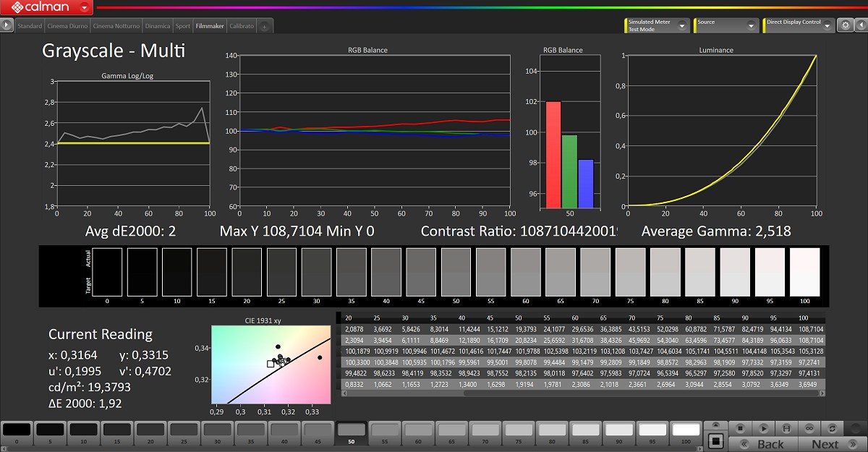Image resolution: width=868 pixels, height=452 pixels.
Task: Switch to the Standard tab
Action: pos(30,26)
